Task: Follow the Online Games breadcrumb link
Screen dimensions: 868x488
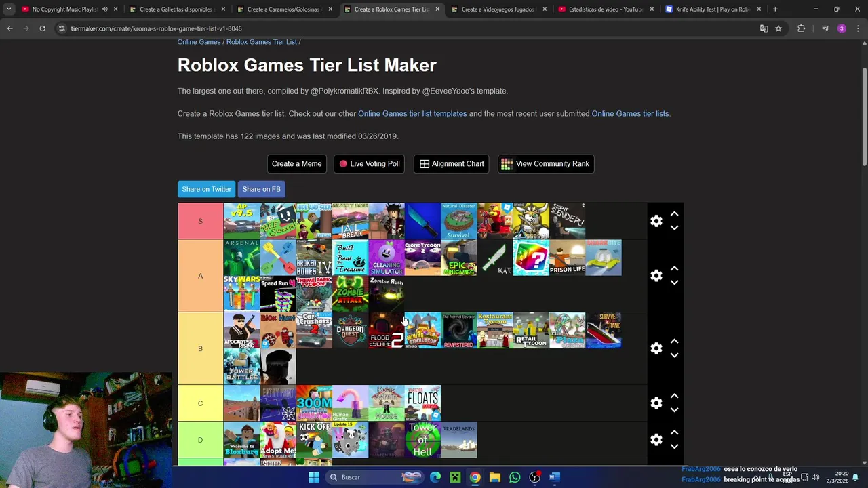Action: point(199,42)
